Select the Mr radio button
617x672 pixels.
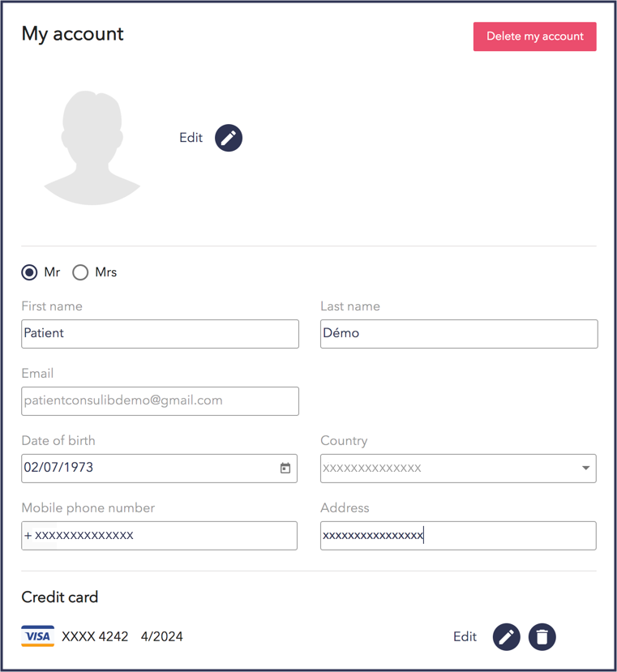click(x=30, y=272)
